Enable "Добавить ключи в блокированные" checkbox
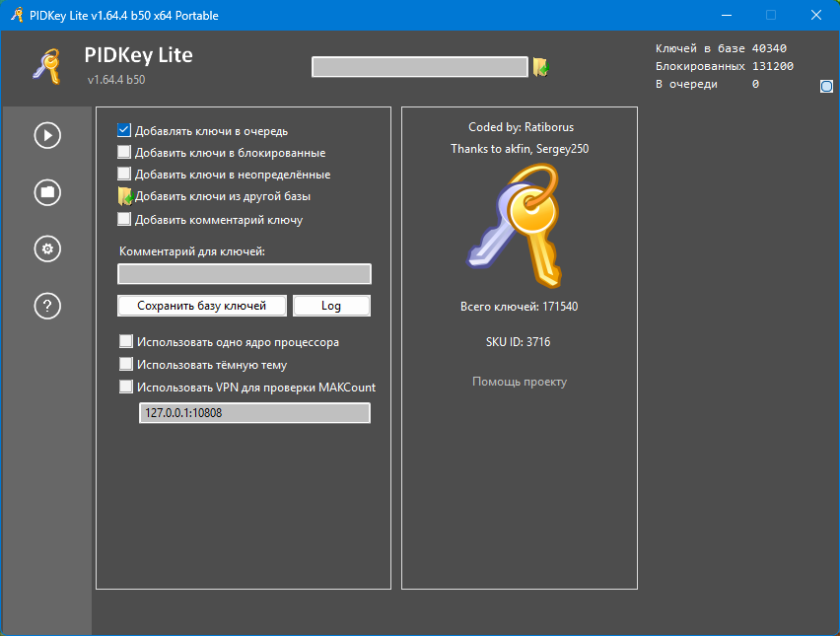This screenshot has width=840, height=636. pos(124,153)
